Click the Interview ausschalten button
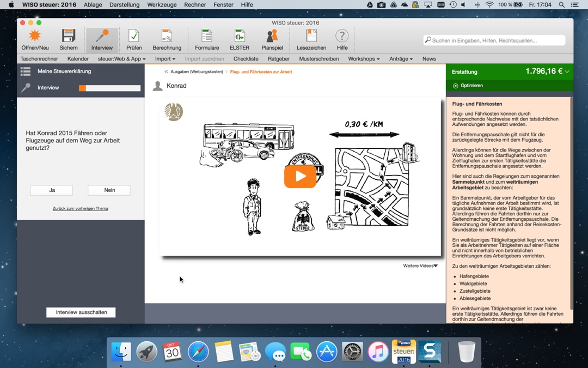 coord(81,312)
